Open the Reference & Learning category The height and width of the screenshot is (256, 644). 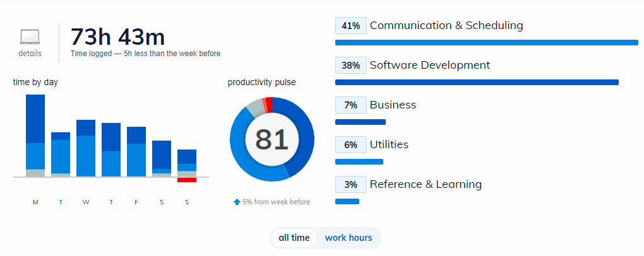click(x=426, y=184)
